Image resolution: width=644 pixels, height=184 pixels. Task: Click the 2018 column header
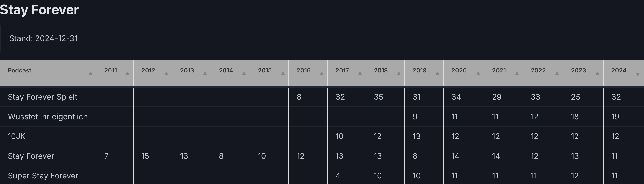coord(381,71)
